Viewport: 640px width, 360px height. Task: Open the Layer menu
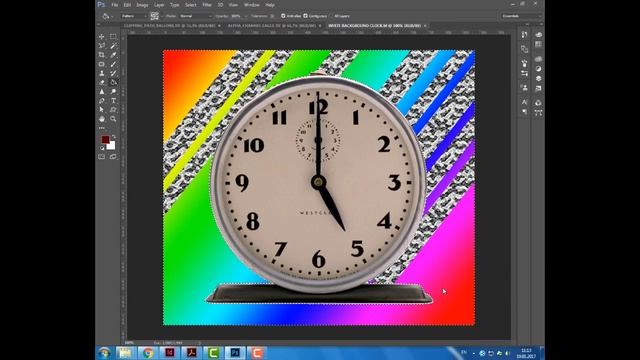click(159, 5)
